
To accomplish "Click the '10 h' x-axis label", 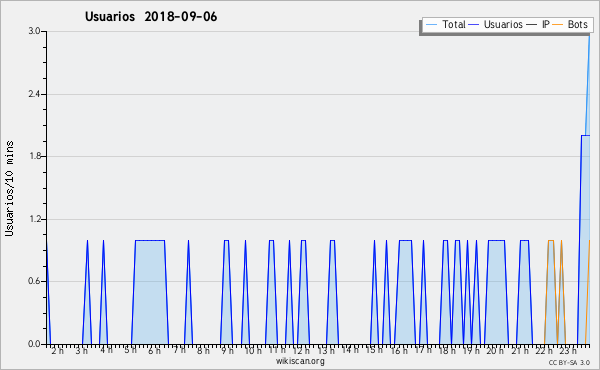I will 253,351.
